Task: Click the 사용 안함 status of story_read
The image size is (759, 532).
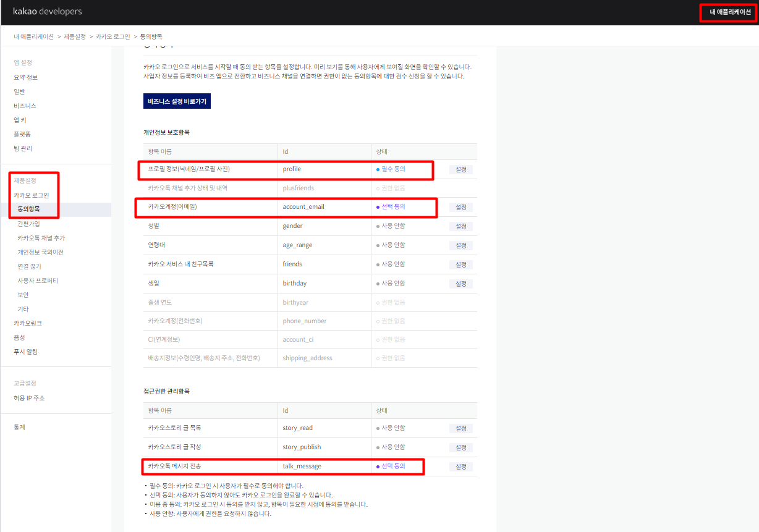Action: click(x=391, y=428)
